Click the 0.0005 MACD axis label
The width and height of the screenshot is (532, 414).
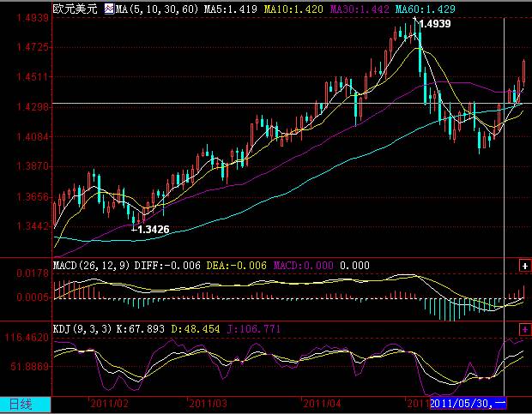[33, 297]
